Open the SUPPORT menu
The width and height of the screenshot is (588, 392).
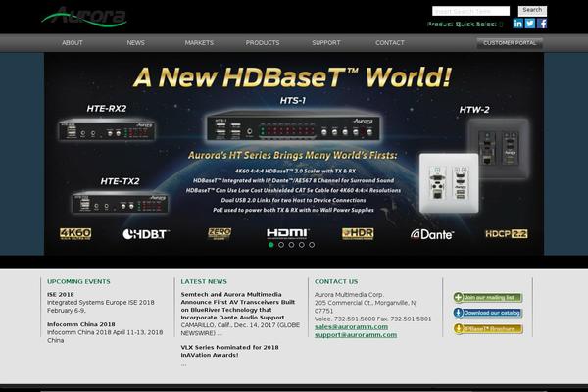tap(326, 43)
